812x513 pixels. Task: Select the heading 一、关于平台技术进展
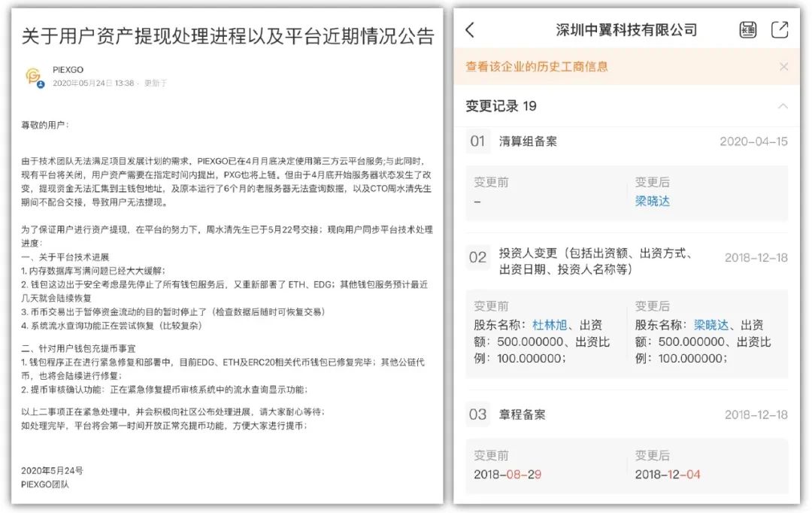(65, 257)
